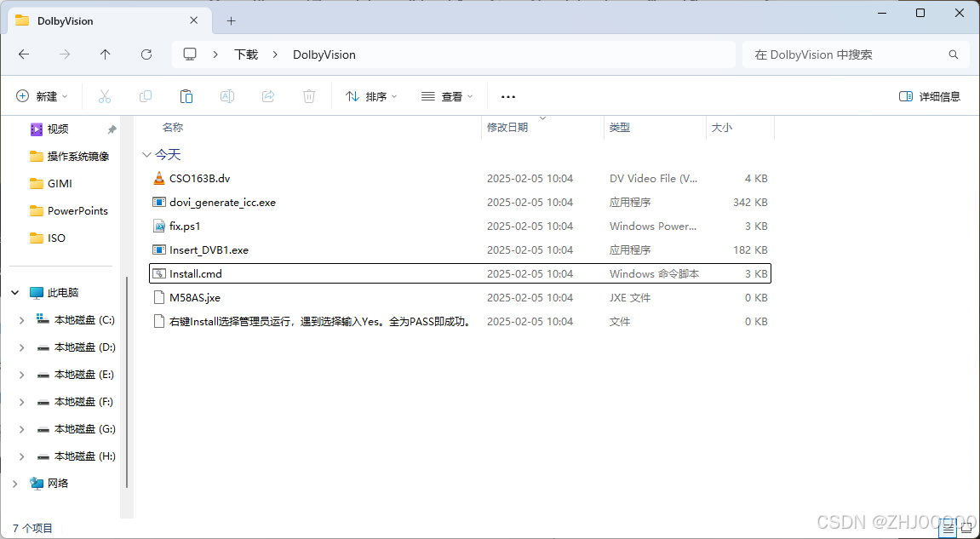980x539 pixels.
Task: Add a new tab with plus button
Action: pos(231,20)
